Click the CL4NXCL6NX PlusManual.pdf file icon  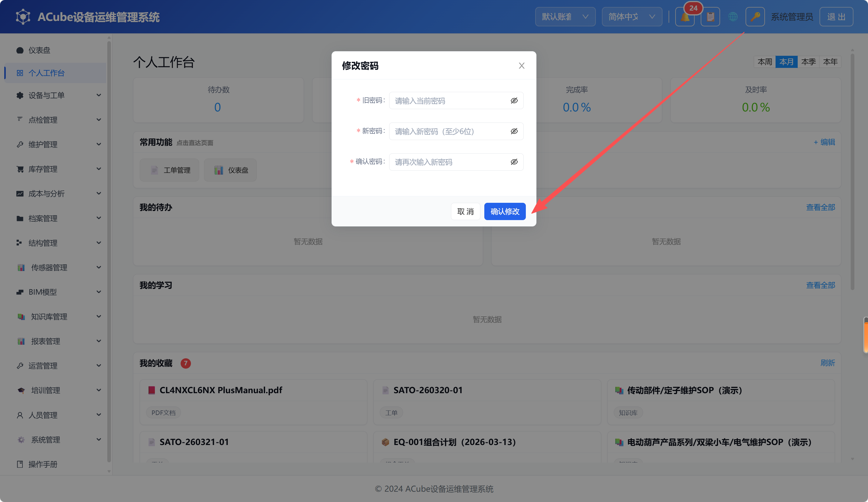151,390
